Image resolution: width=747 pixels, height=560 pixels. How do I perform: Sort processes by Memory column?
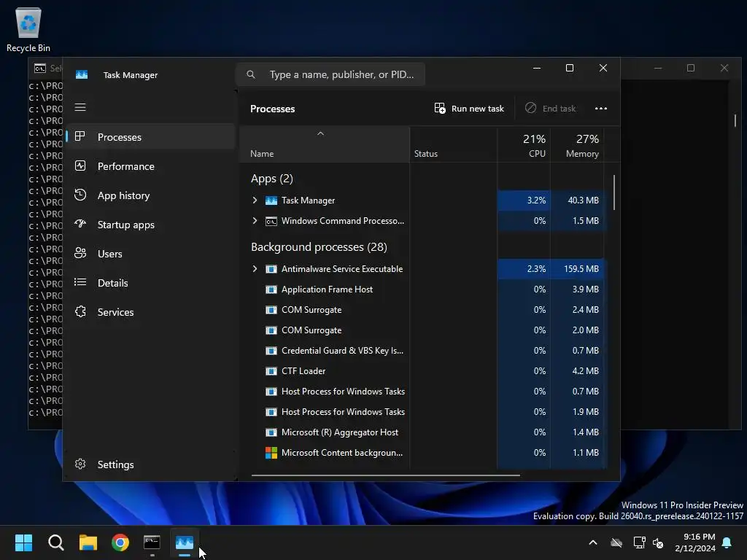tap(577, 145)
